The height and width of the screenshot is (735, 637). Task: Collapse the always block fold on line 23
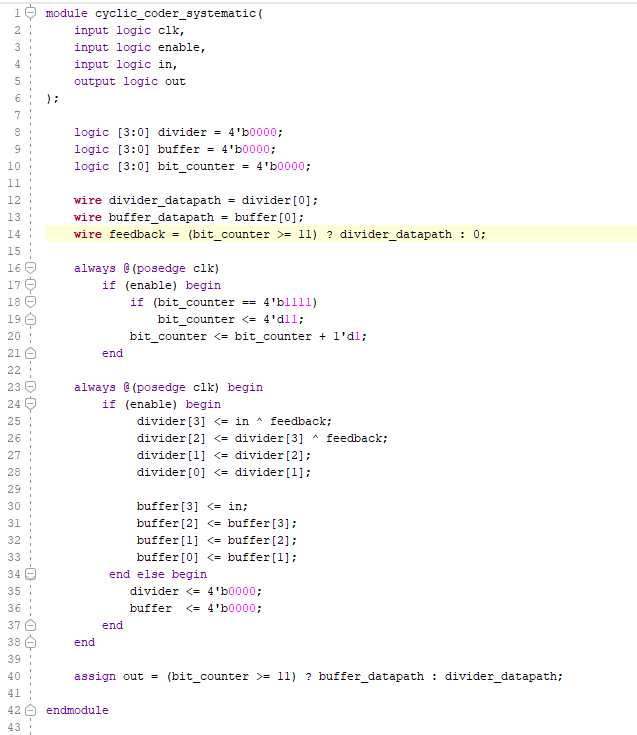click(30, 387)
